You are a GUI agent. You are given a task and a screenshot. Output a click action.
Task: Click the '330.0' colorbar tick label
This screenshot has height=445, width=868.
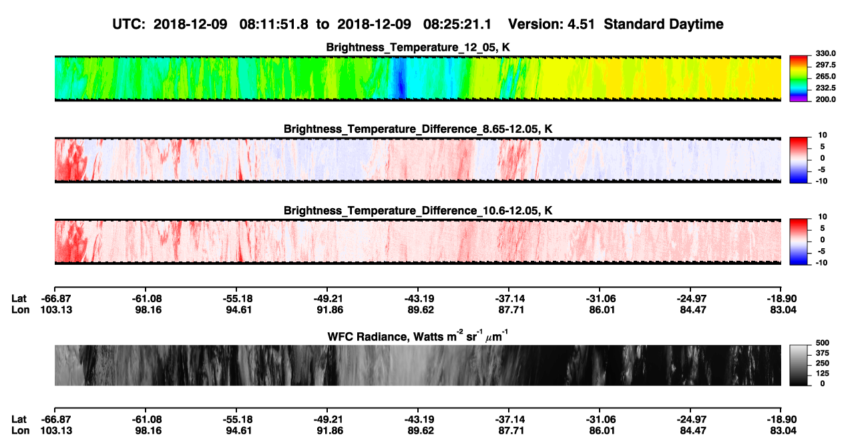pos(825,54)
